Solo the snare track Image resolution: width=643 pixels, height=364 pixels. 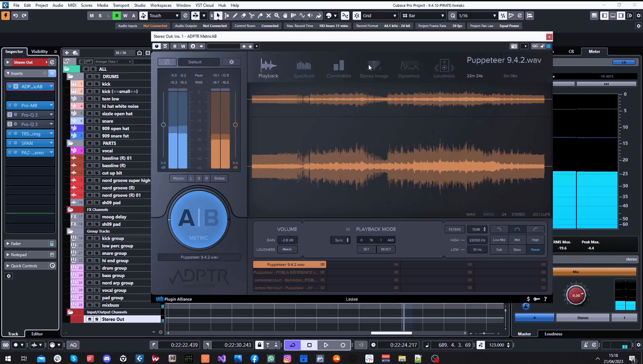coord(97,121)
